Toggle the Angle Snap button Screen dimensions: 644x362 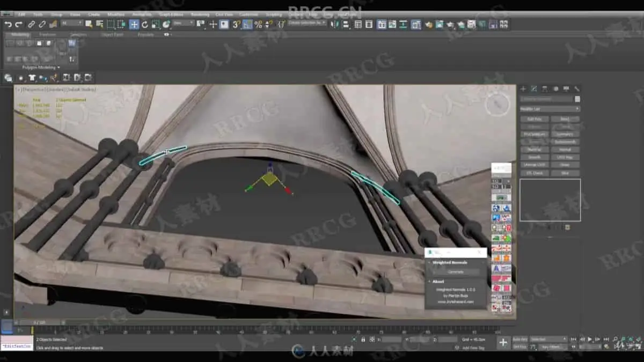tap(247, 24)
